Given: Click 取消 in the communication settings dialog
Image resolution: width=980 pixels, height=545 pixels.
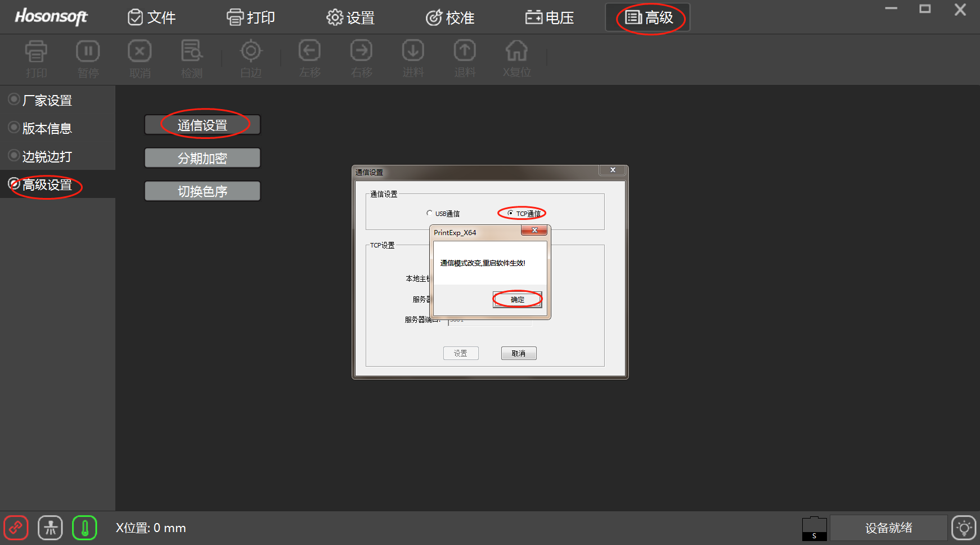Looking at the screenshot, I should [x=518, y=353].
